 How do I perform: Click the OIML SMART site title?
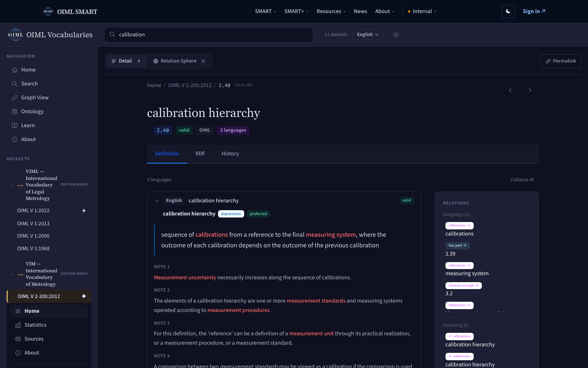coord(77,12)
